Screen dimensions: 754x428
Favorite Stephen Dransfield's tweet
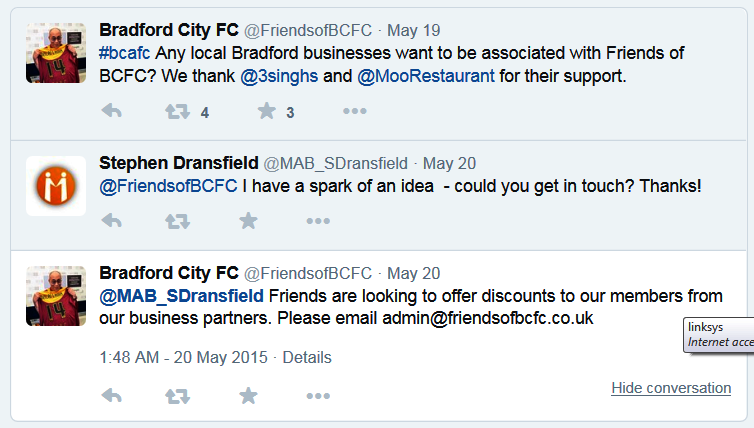pos(249,220)
